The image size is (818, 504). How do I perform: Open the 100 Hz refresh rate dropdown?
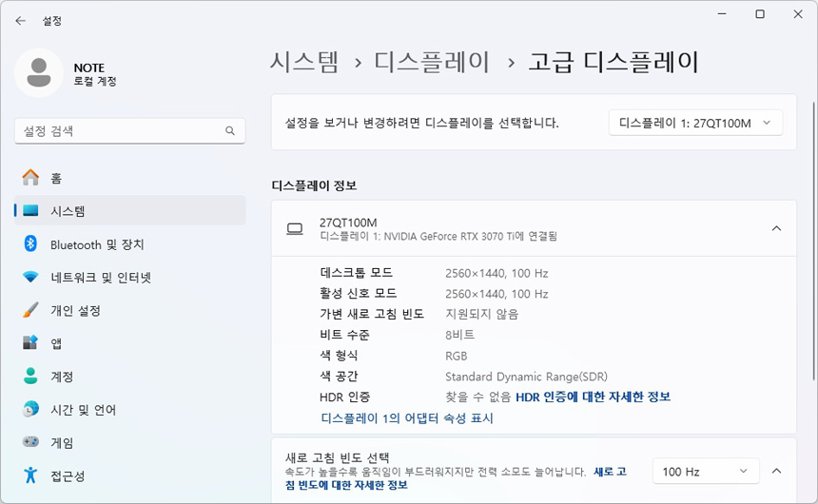coord(706,472)
